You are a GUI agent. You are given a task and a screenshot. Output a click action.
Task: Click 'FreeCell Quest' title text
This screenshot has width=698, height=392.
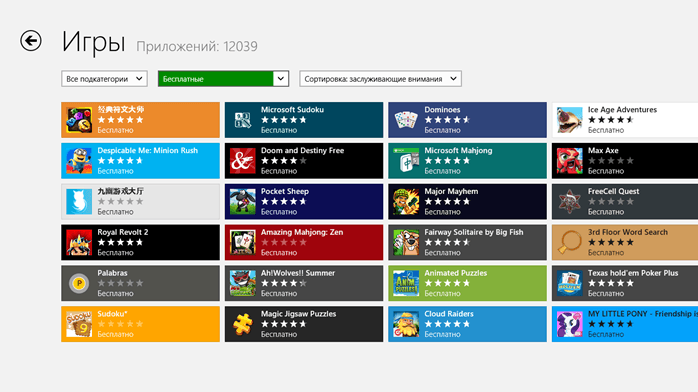point(613,191)
